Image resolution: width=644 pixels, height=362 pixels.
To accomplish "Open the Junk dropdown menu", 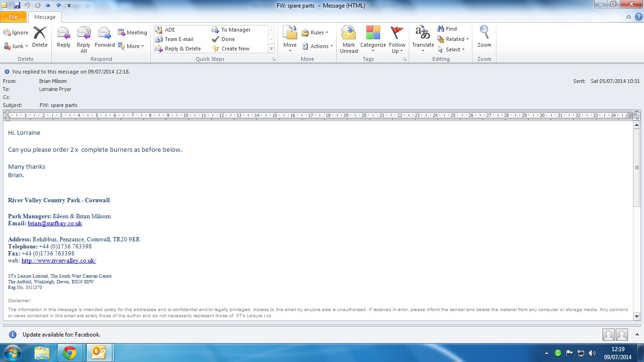I will [16, 46].
